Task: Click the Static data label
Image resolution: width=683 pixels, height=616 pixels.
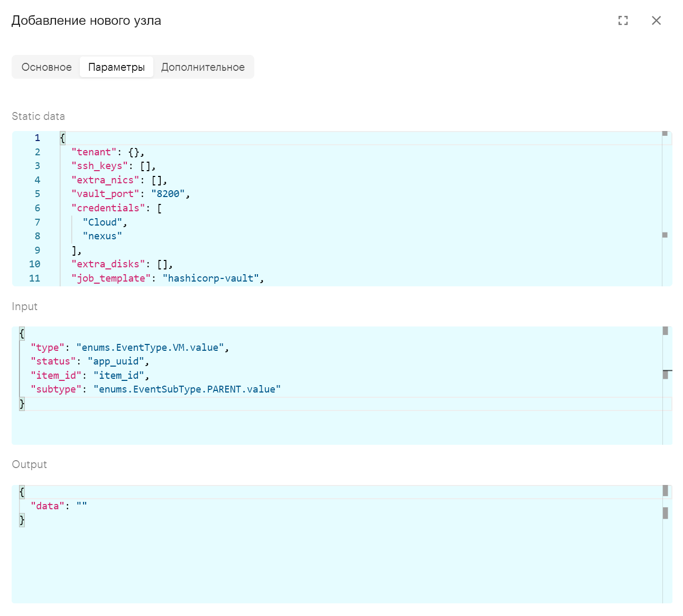Action: 38,116
